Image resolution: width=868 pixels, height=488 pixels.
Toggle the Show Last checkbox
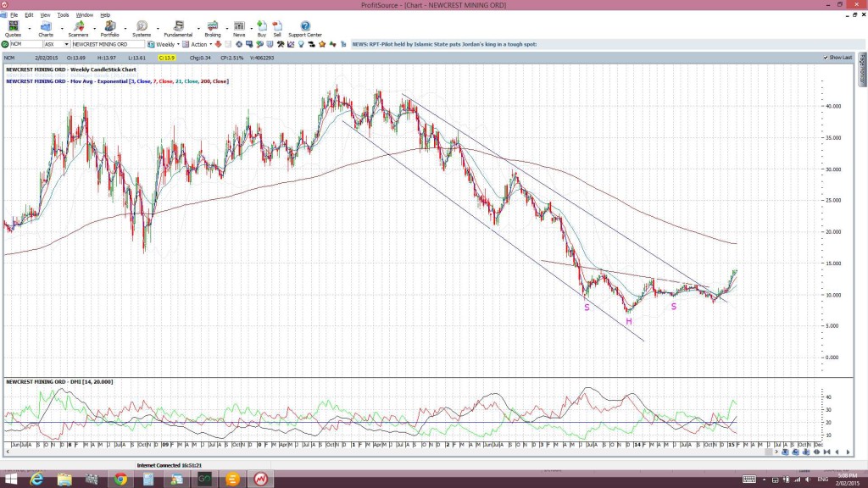(826, 58)
